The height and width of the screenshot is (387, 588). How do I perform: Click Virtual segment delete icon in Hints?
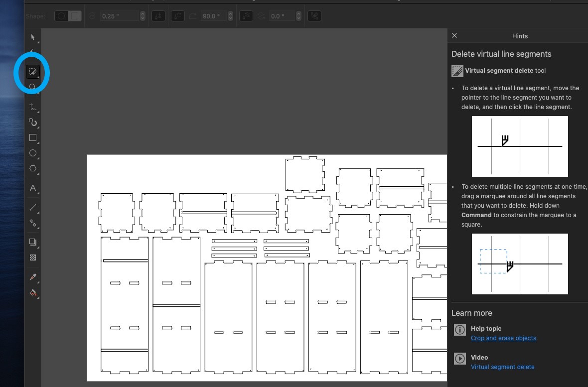click(457, 71)
